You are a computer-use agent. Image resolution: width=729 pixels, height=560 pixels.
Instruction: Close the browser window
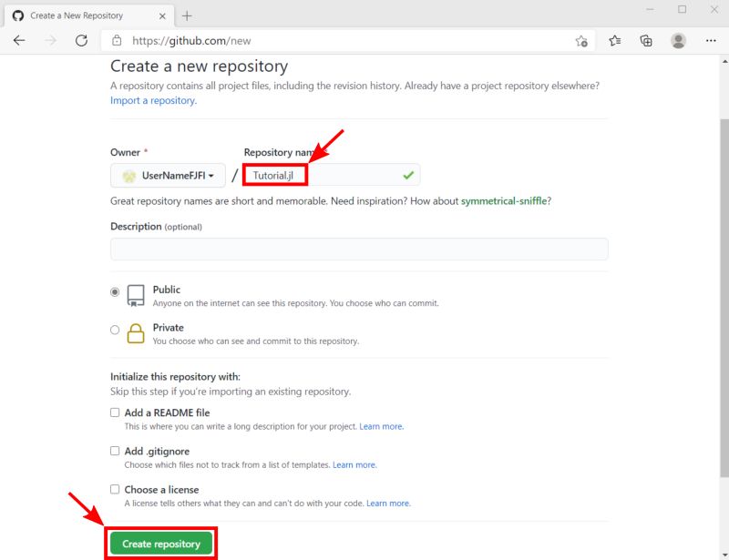point(714,9)
